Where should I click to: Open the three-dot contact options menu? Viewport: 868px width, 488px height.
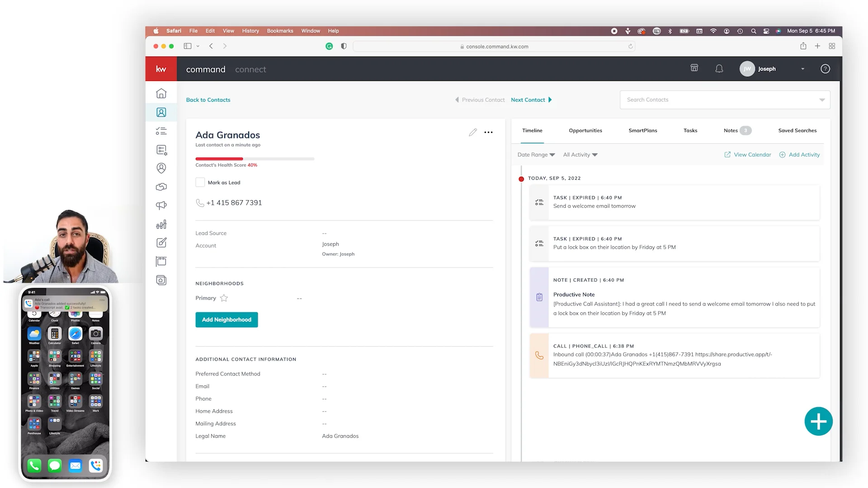tap(488, 132)
